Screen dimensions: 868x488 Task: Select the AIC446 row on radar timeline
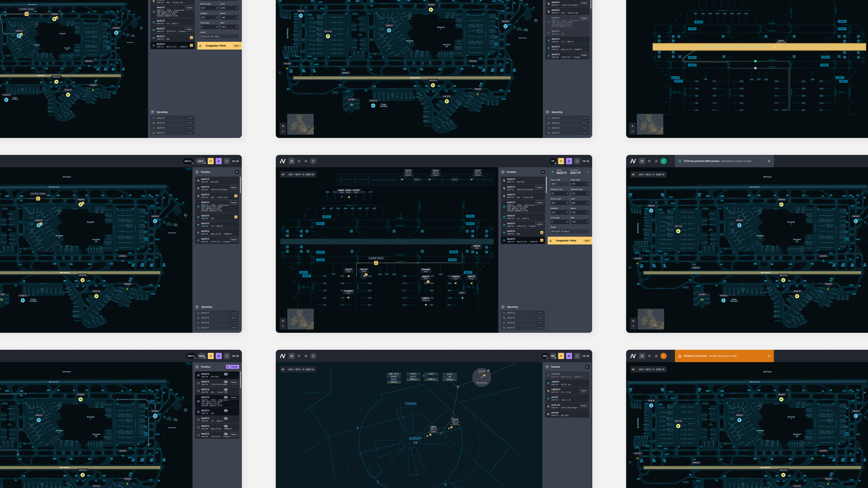567,414
